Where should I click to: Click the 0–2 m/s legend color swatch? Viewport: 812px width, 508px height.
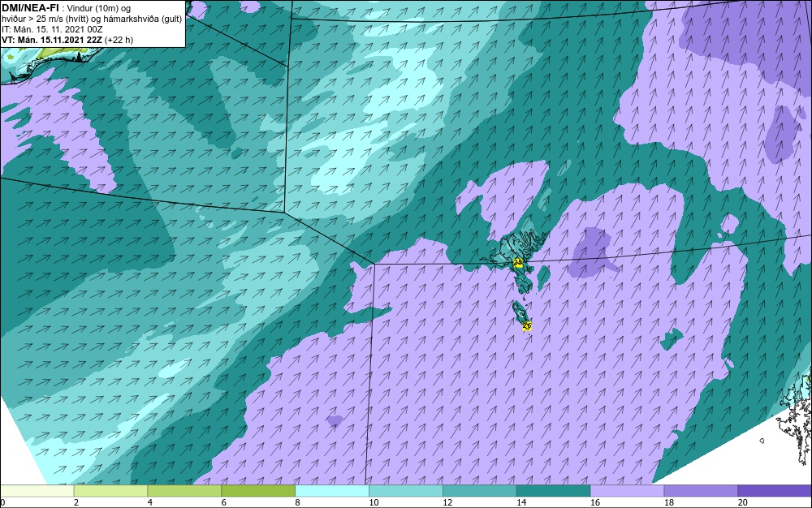tap(37, 491)
